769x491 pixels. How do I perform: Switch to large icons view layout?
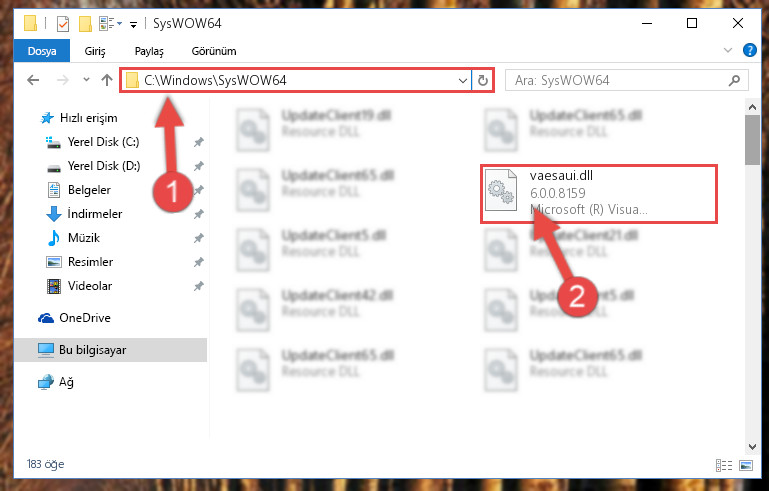coord(746,465)
